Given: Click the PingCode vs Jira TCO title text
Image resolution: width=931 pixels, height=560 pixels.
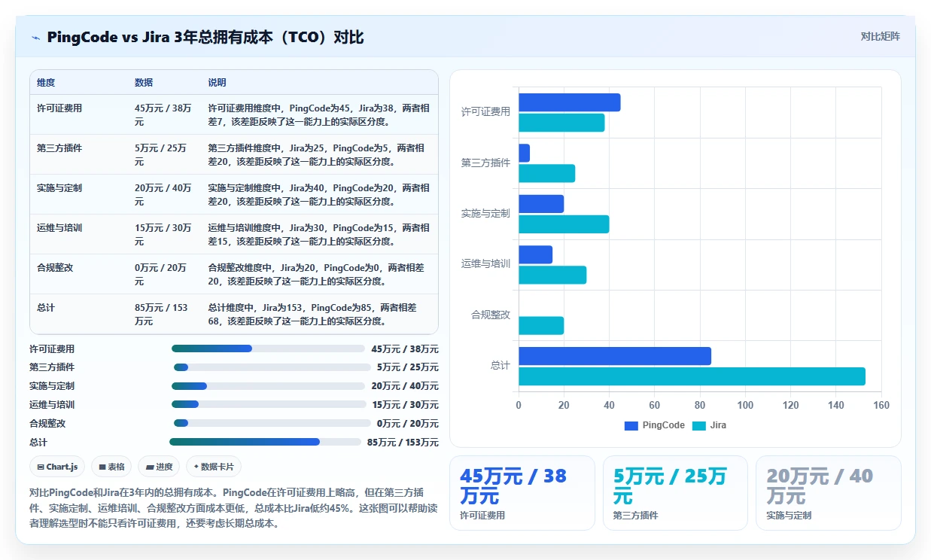Looking at the screenshot, I should click(x=205, y=37).
